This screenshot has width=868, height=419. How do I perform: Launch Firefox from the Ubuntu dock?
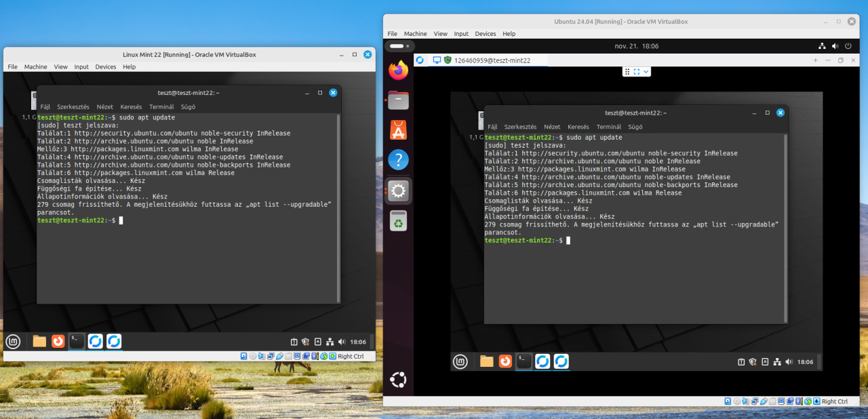point(398,70)
